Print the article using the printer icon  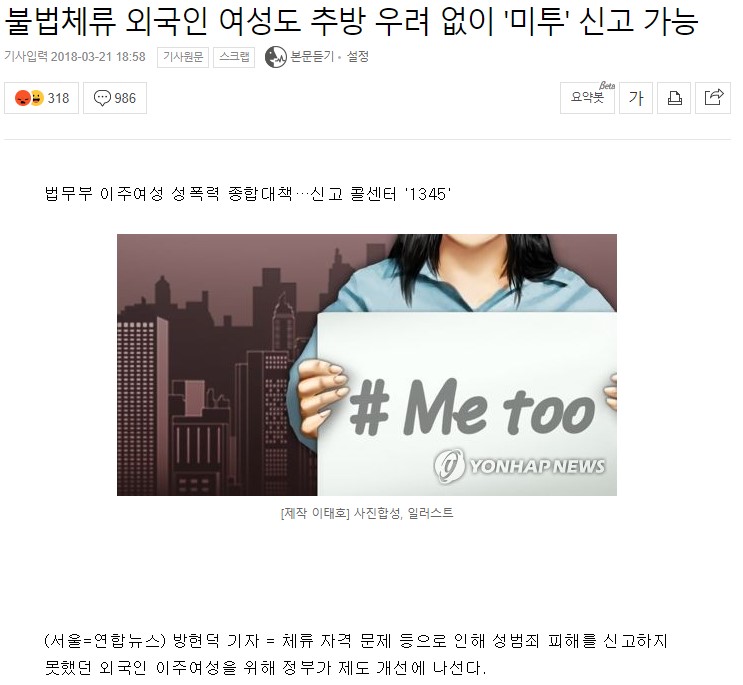click(674, 98)
